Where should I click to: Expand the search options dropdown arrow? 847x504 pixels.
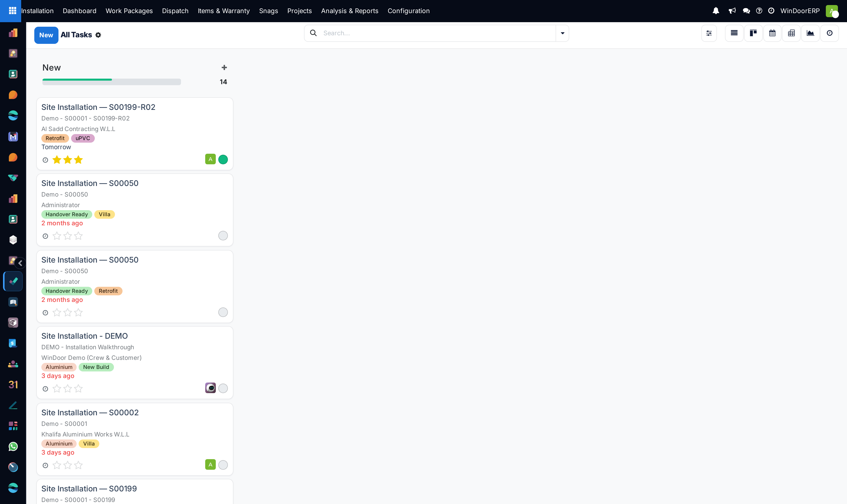click(562, 33)
